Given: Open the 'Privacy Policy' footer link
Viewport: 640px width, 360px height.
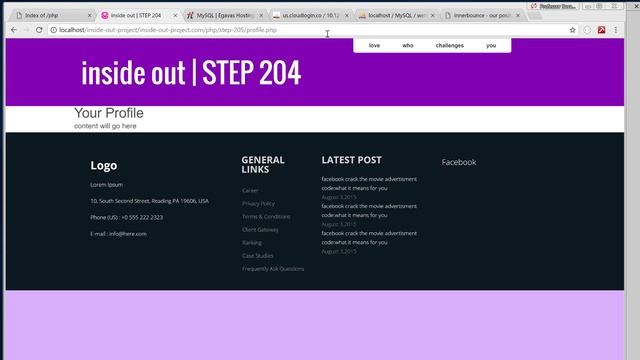Looking at the screenshot, I should click(x=258, y=203).
